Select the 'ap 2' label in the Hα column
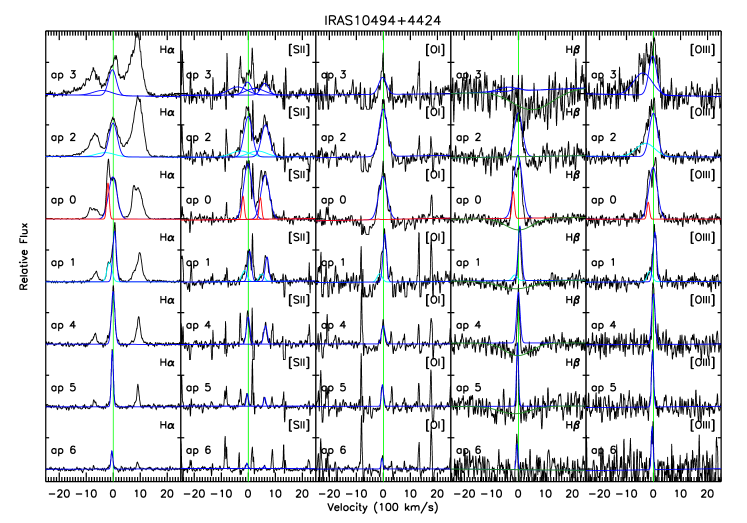The height and width of the screenshot is (523, 747). click(x=63, y=138)
